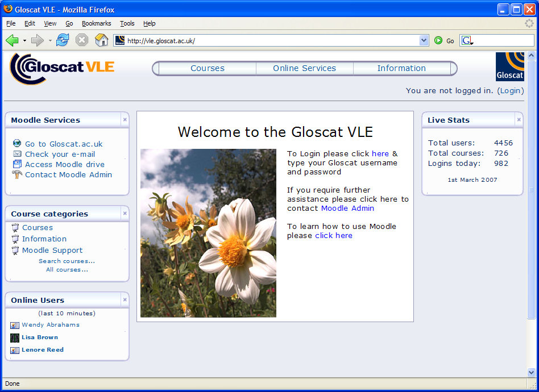The width and height of the screenshot is (539, 392).
Task: Click the Forward arrow button
Action: tap(37, 40)
